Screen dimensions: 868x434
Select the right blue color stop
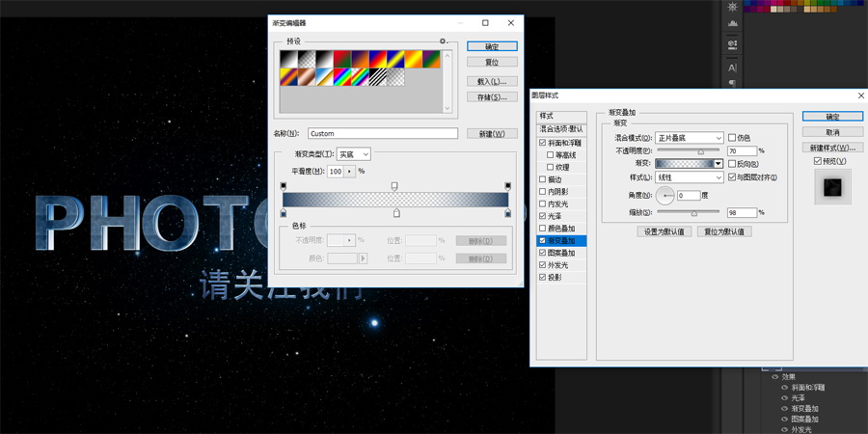507,213
